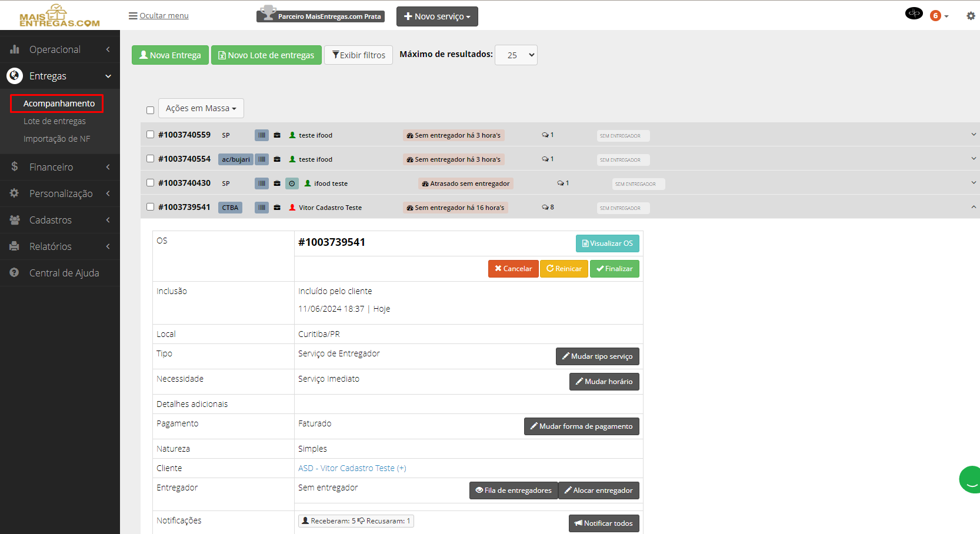
Task: Click the Nova Entrega button
Action: pyautogui.click(x=170, y=55)
